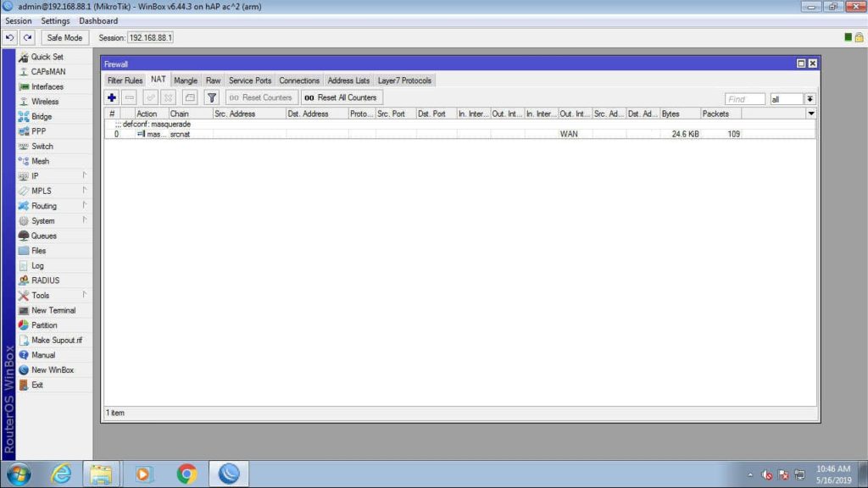Click the Add (plus) NAT rule icon

pyautogui.click(x=112, y=97)
